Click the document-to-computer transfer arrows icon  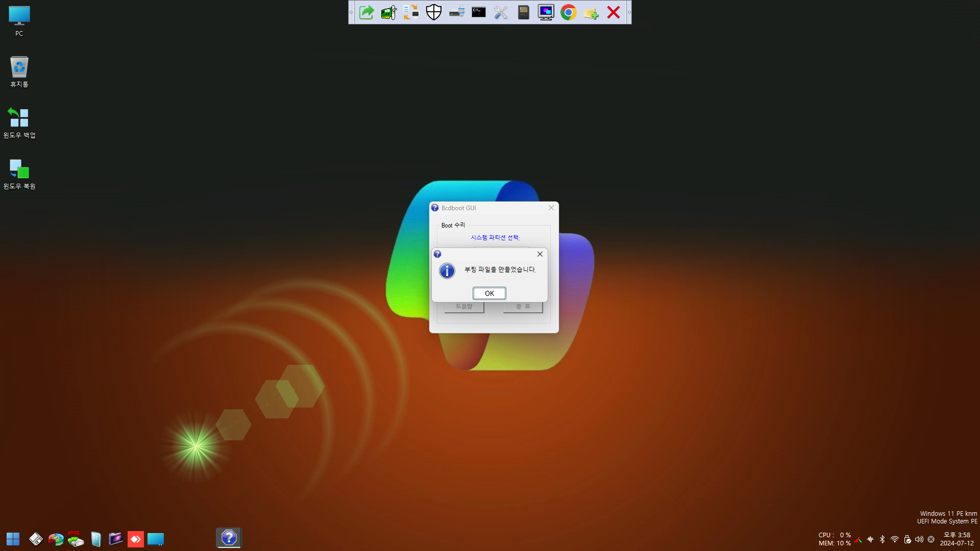[411, 12]
